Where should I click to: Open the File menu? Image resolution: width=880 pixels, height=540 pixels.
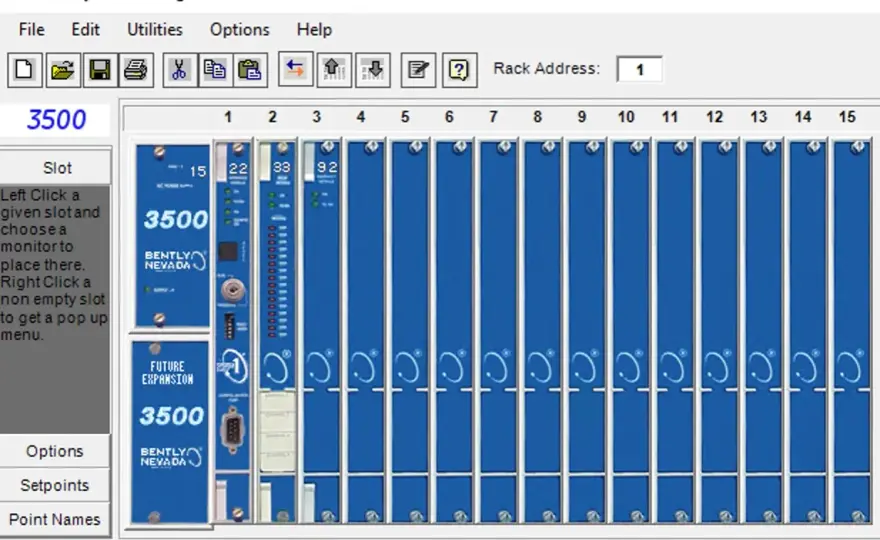point(31,29)
